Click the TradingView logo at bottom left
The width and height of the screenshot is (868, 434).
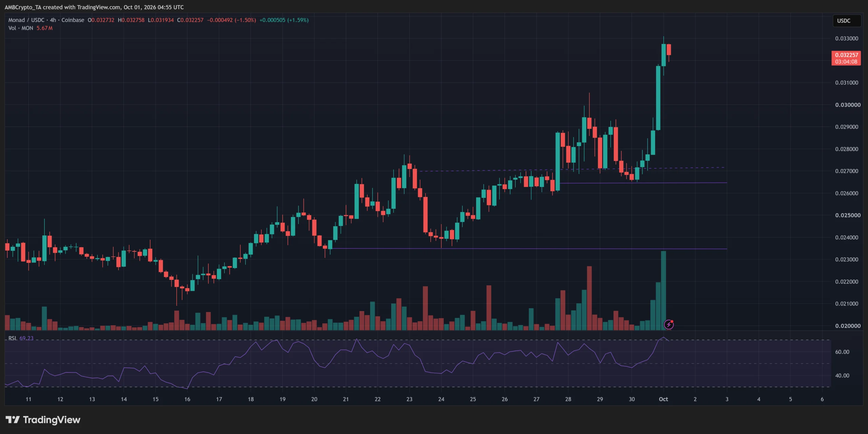click(x=43, y=420)
